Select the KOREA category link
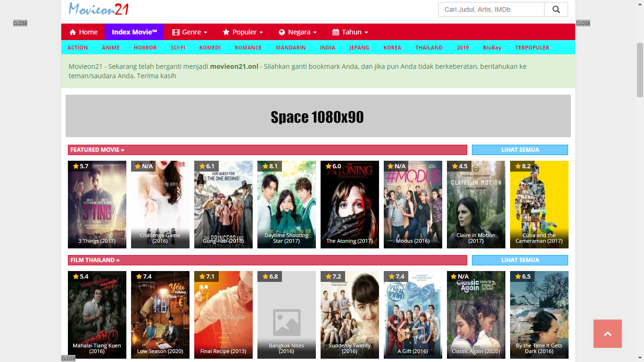This screenshot has height=362, width=644. 392,48
